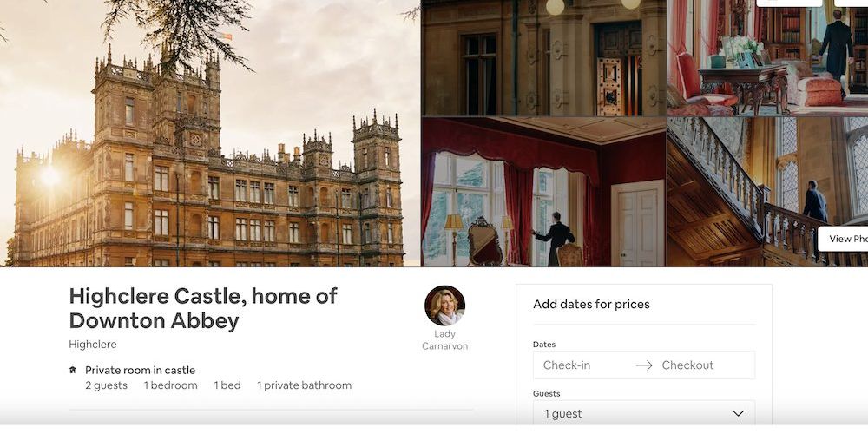The width and height of the screenshot is (868, 434).
Task: Open the castle entrance door photo
Action: [543, 57]
